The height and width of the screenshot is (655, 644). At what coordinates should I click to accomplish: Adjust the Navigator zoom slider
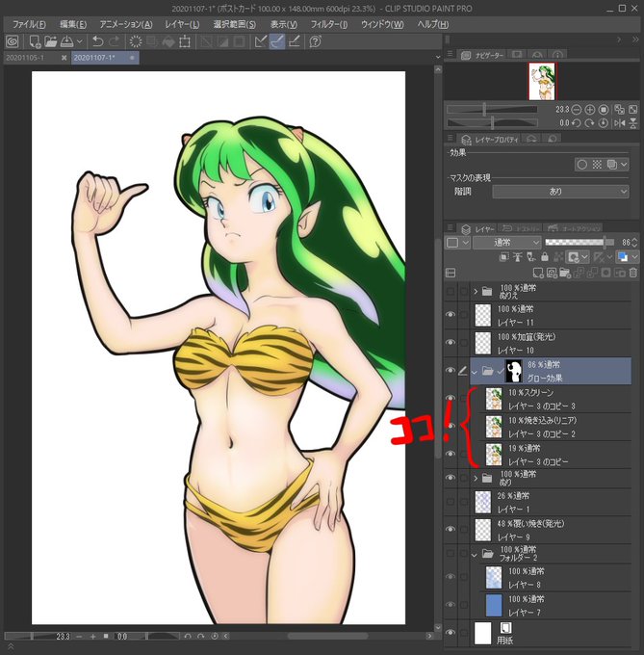point(492,110)
